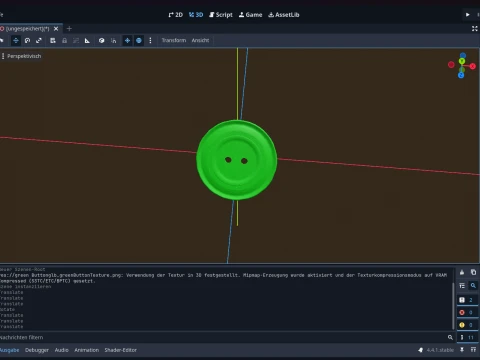Lock the selected node

click(x=64, y=41)
